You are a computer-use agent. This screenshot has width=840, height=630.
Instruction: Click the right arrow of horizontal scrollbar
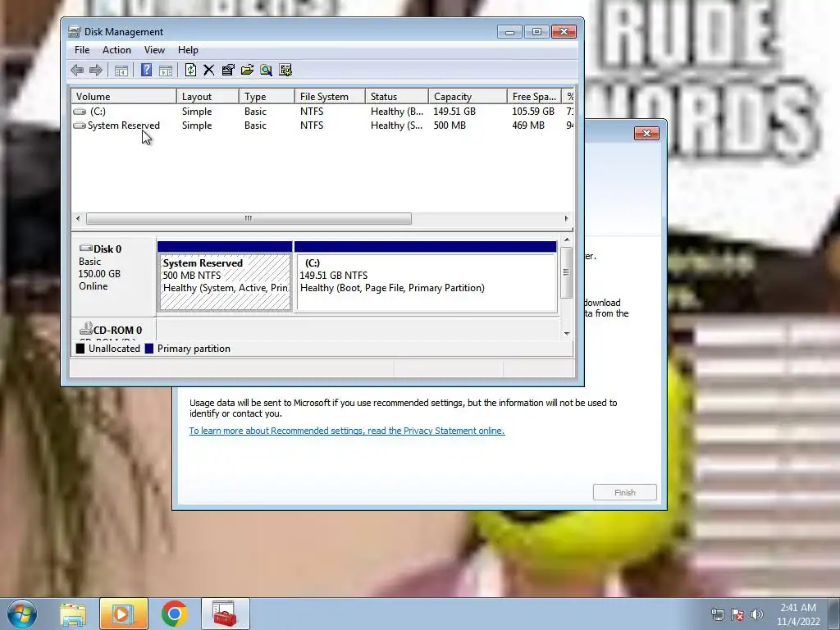coord(566,218)
